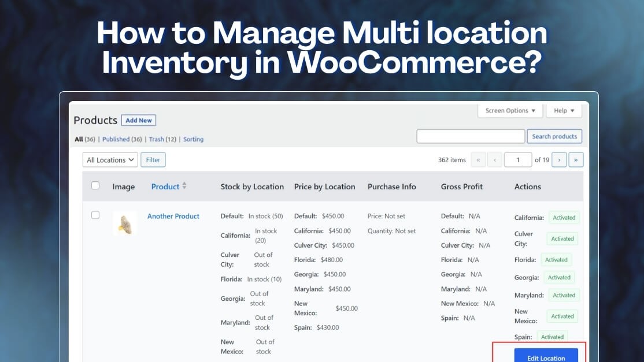Go to previous page arrow
644x362 pixels.
pos(494,160)
